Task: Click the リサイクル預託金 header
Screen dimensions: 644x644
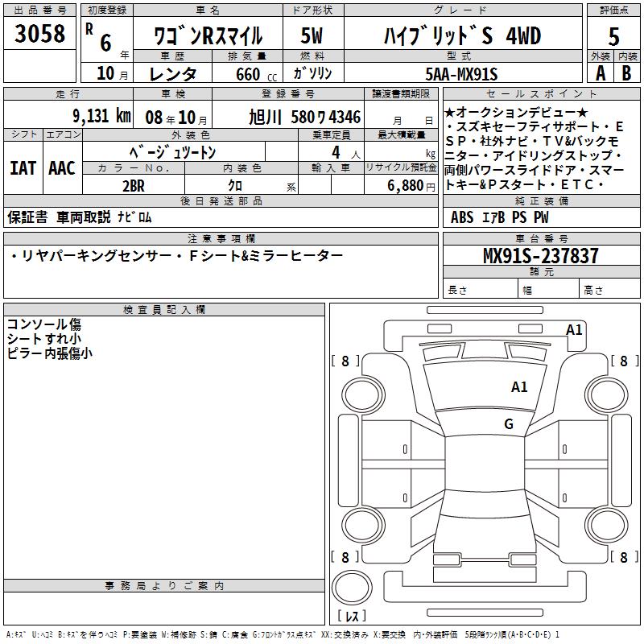Action: coord(401,167)
